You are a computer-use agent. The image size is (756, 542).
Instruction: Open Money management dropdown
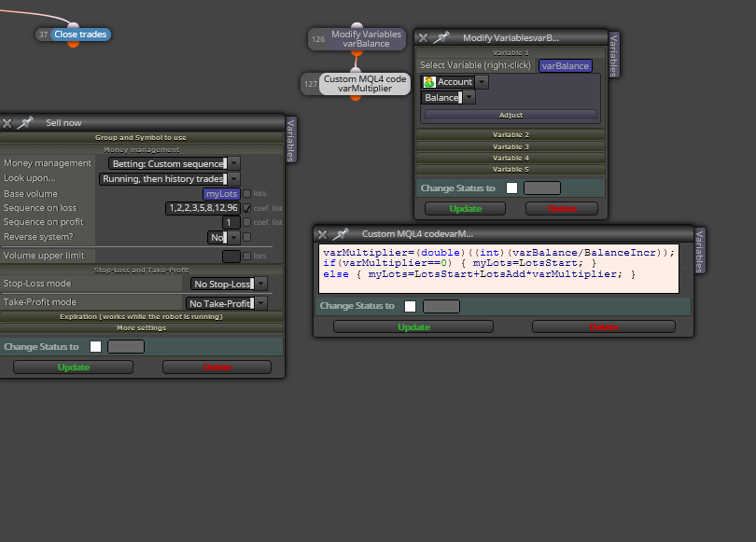[234, 164]
